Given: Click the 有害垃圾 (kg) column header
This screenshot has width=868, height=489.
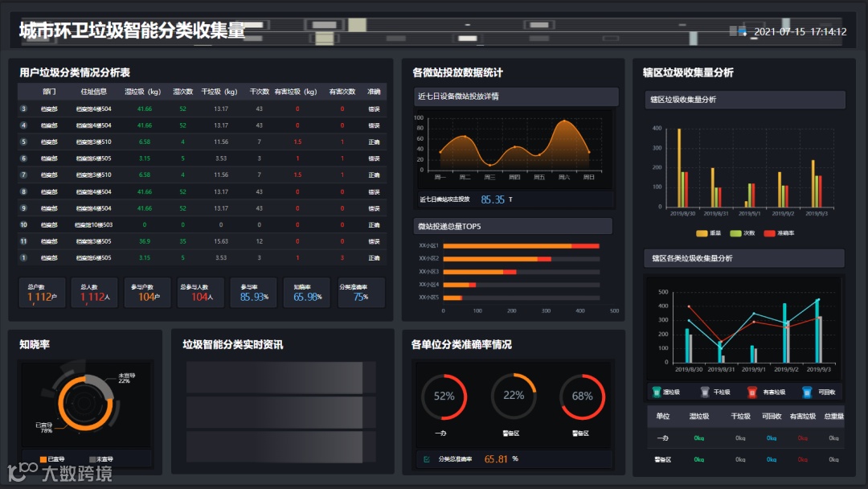Looking at the screenshot, I should [x=296, y=92].
